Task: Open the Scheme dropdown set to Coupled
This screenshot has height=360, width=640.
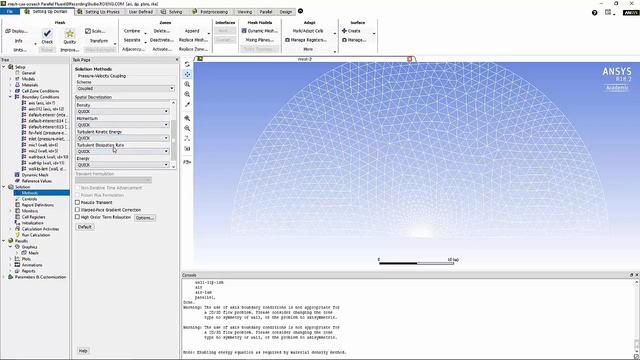Action: coord(125,89)
